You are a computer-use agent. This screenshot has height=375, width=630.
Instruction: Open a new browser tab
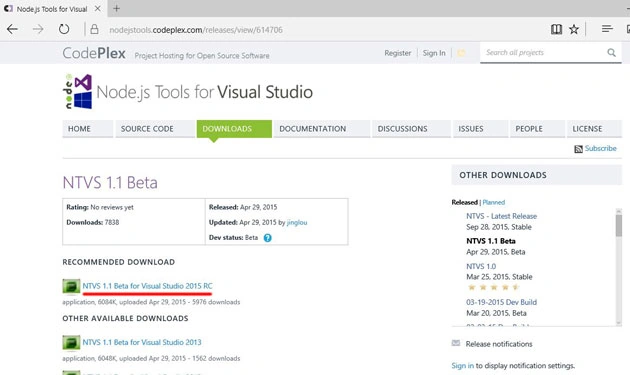click(x=117, y=8)
